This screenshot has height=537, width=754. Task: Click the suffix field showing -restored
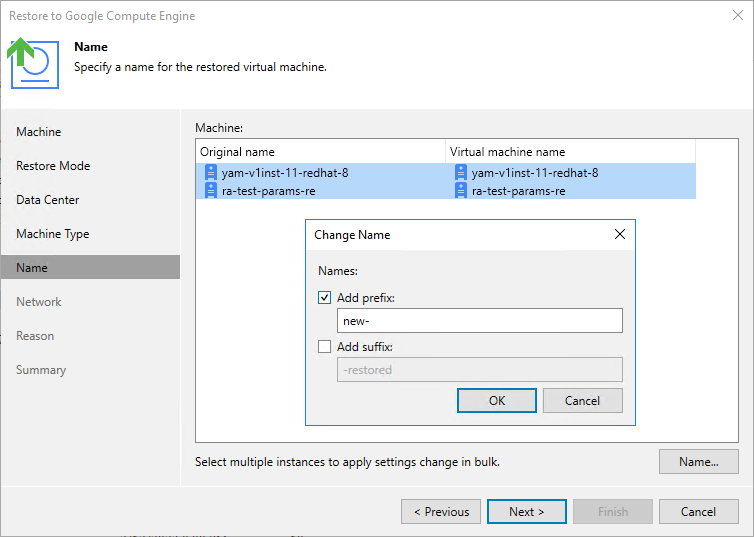pos(480,370)
